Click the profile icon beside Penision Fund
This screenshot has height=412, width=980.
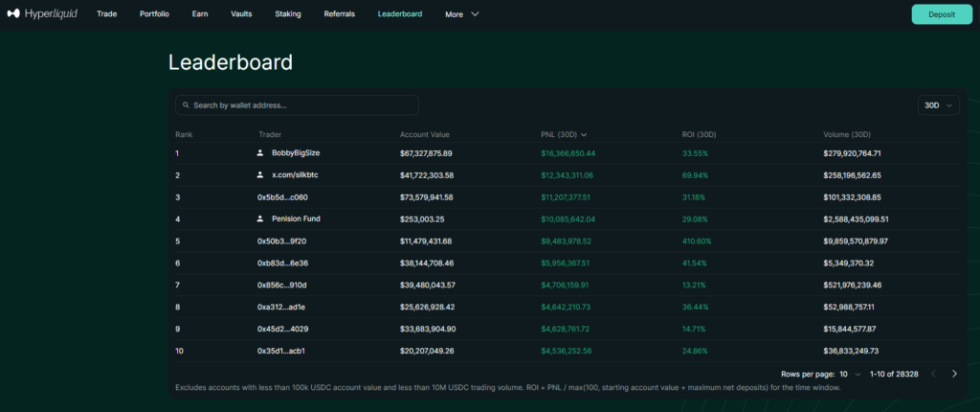[259, 218]
